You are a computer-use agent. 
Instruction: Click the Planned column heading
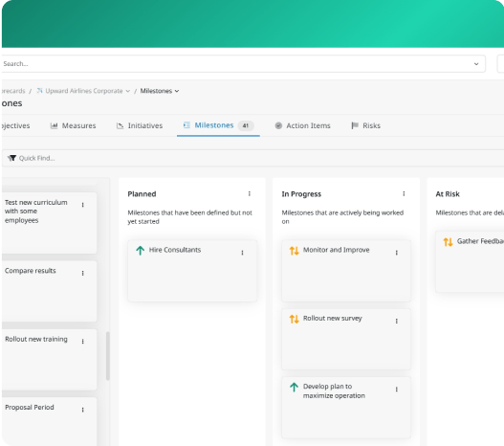point(142,194)
